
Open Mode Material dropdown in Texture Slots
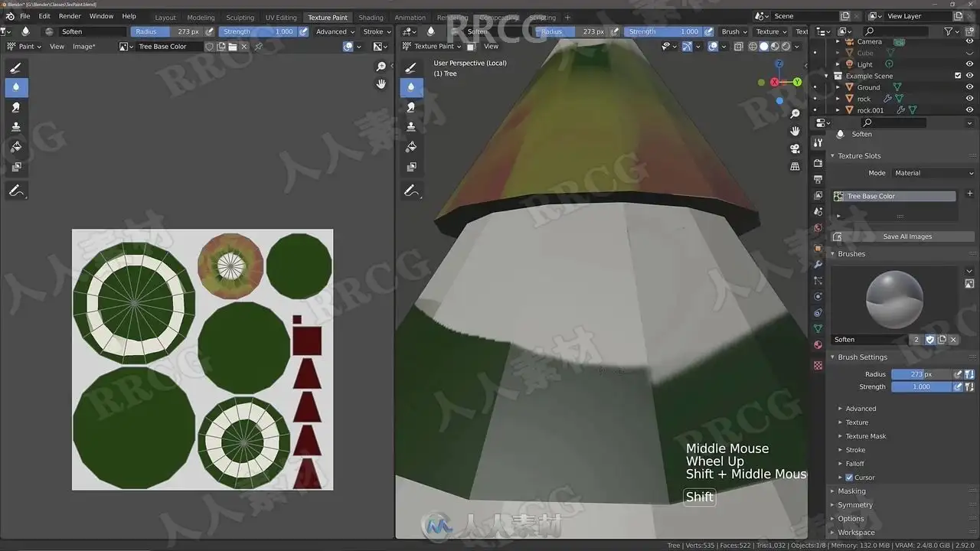(x=933, y=173)
